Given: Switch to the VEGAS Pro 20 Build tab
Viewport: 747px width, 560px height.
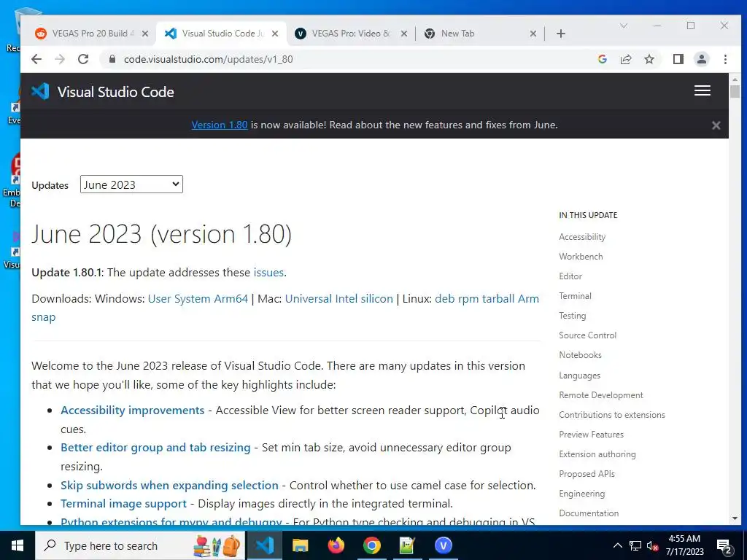Looking at the screenshot, I should tap(90, 34).
